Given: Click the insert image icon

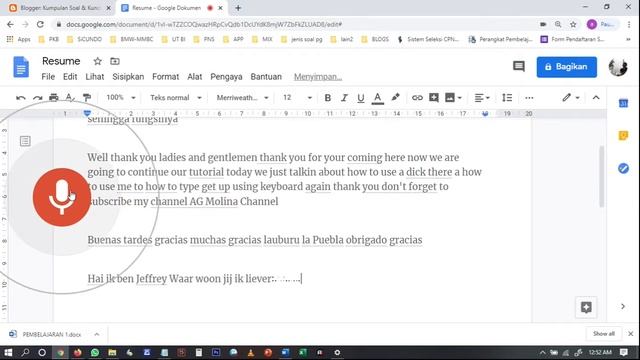Looking at the screenshot, I should (450, 98).
